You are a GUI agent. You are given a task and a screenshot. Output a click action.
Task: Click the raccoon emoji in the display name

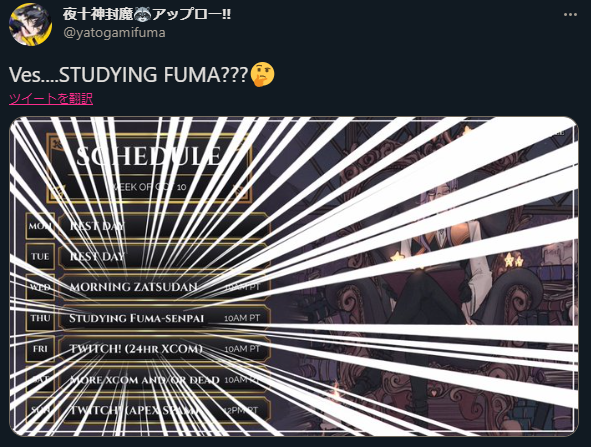[142, 14]
